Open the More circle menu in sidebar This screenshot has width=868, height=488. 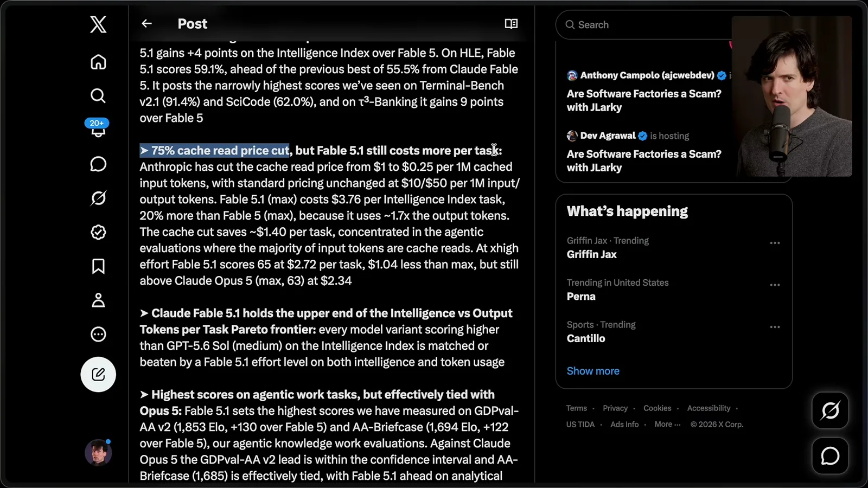tap(98, 334)
